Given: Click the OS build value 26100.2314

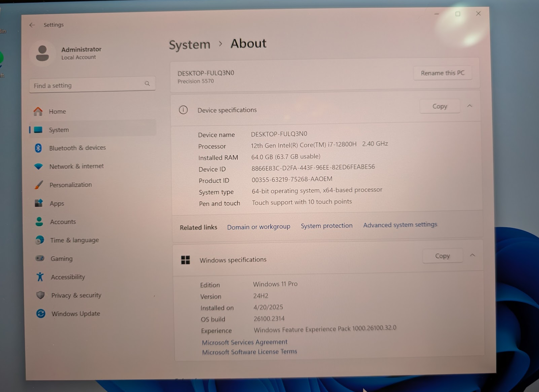Looking at the screenshot, I should [269, 318].
